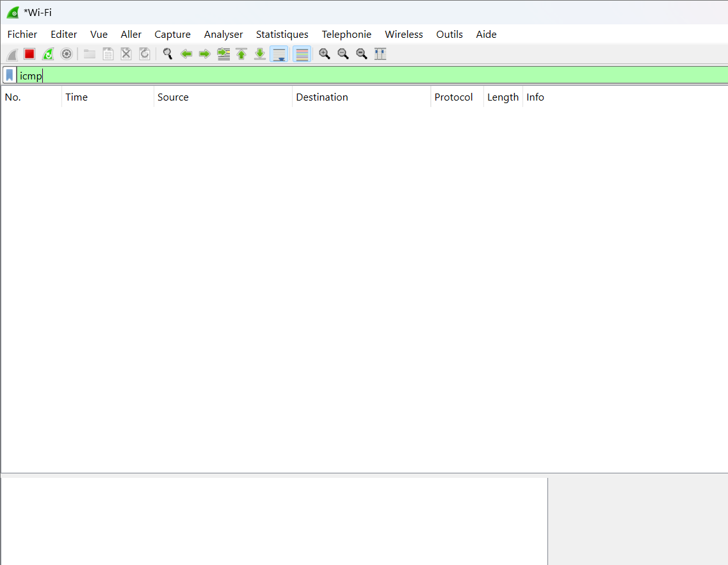The height and width of the screenshot is (565, 728).
Task: Jump to the first packet
Action: coord(241,54)
